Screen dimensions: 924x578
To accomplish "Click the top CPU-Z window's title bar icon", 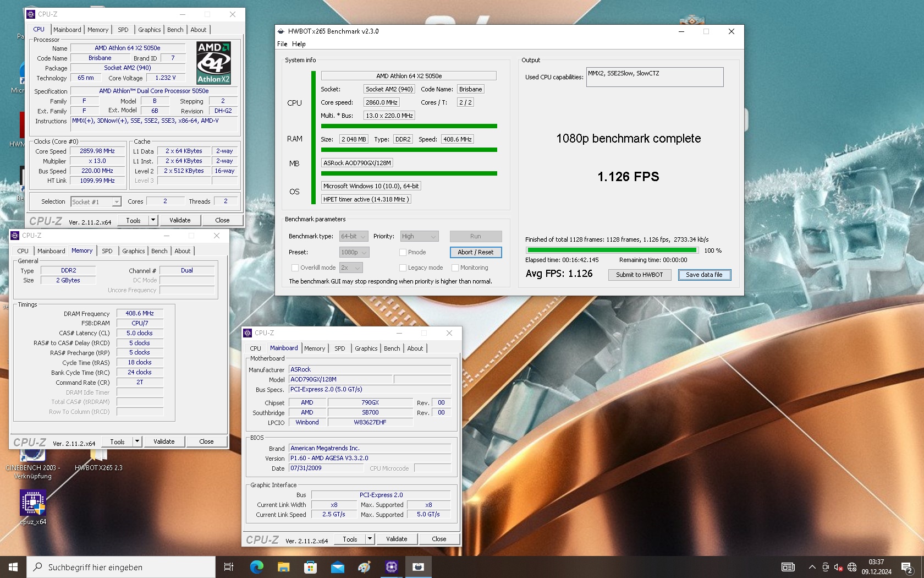I will pos(31,14).
